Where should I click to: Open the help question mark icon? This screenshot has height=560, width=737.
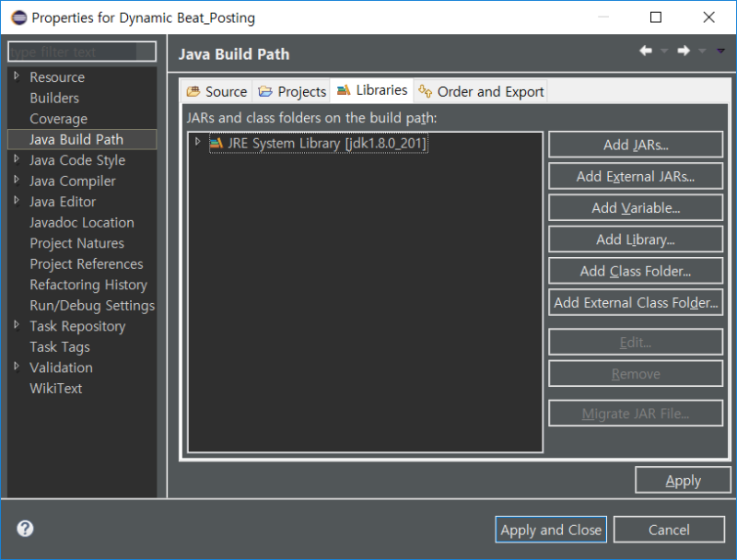[x=25, y=529]
